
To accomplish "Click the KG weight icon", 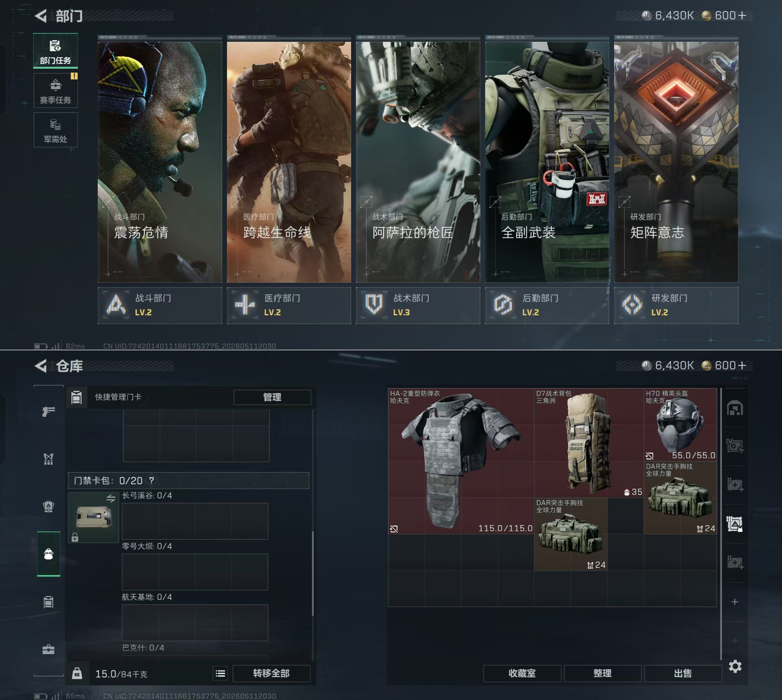I will pyautogui.click(x=77, y=673).
